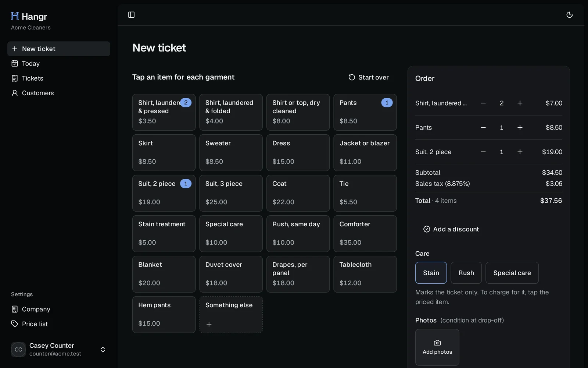Switch theme with the moon icon
This screenshot has height=368, width=588.
[x=570, y=15]
